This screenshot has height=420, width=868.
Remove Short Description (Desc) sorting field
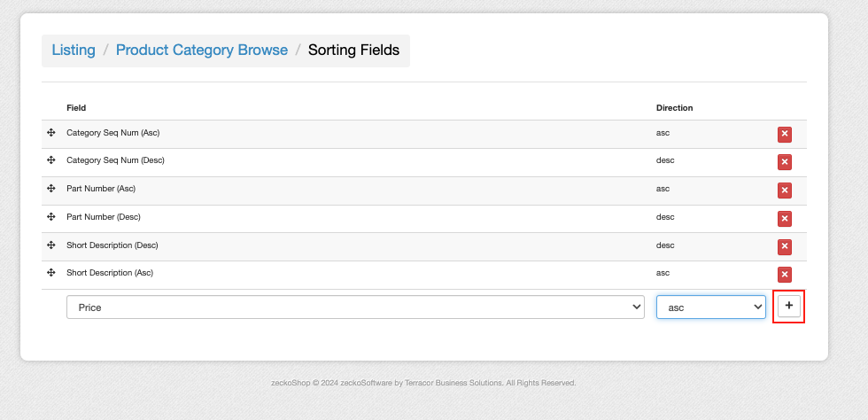[785, 247]
